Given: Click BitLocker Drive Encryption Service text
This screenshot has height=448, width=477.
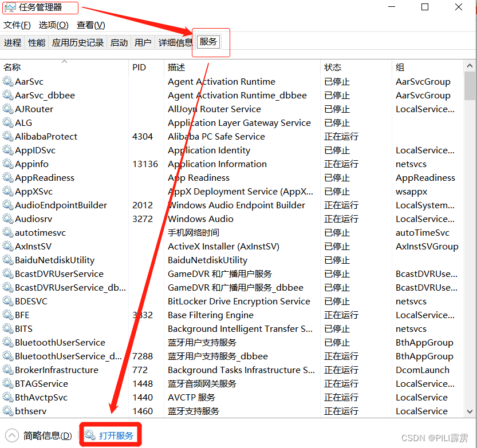Looking at the screenshot, I should 239,301.
